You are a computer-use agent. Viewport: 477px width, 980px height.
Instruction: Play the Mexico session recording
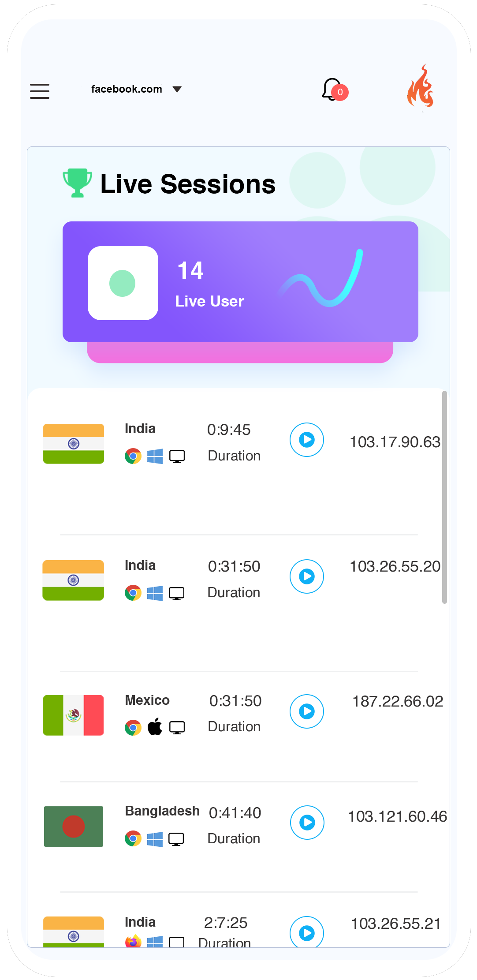pos(306,711)
